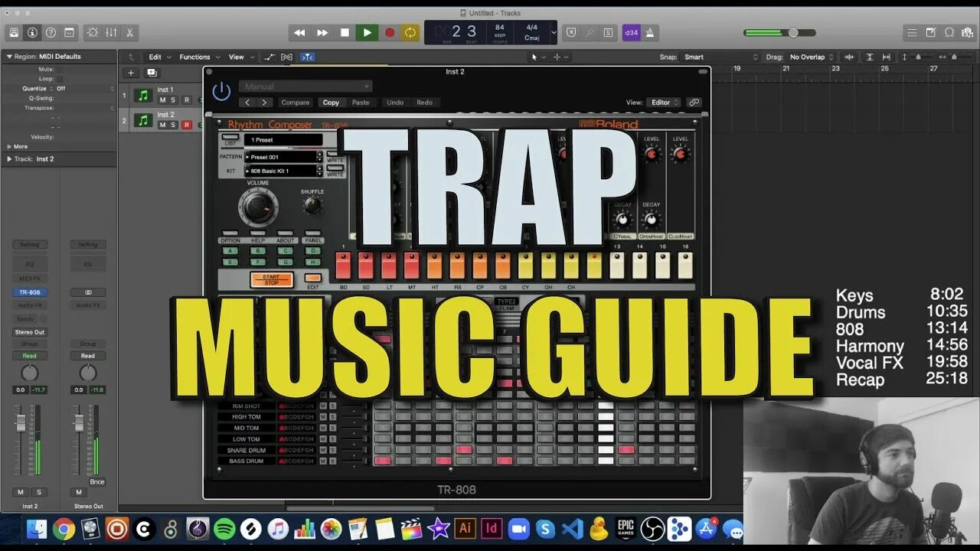Show Smart Controls icon in toolbar
Screen dimensions: 980x551
[x=93, y=32]
